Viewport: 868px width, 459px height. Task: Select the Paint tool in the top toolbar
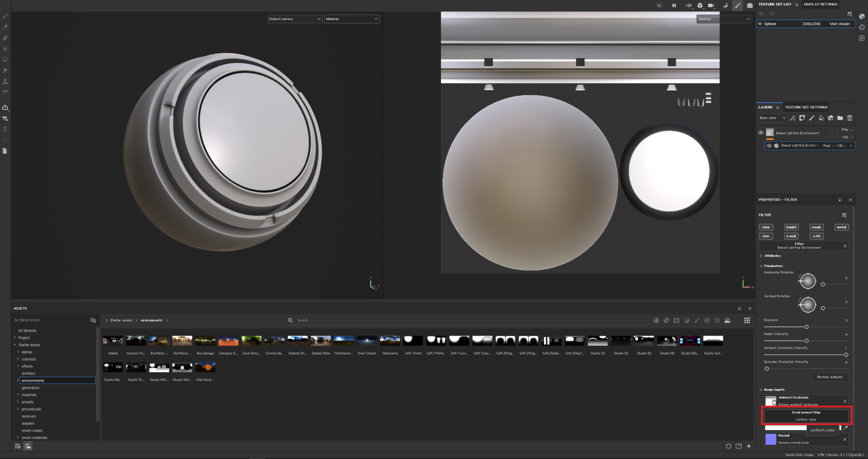click(737, 5)
